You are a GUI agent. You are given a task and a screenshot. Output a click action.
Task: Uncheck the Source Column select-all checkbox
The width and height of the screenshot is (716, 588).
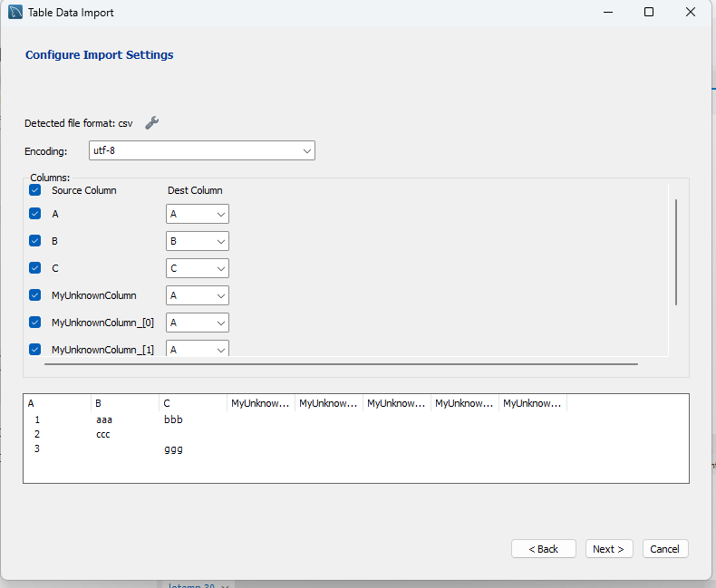pos(34,190)
